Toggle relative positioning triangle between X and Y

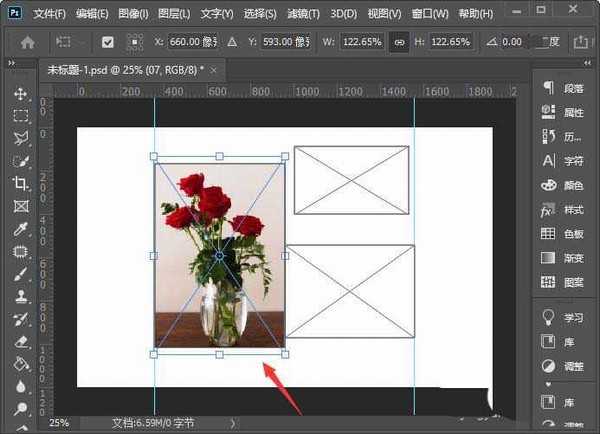tap(233, 43)
